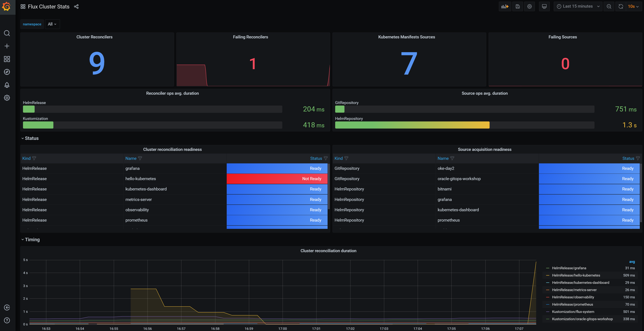Sort Source acquisition table by Name header
Viewport: 644px width, 331px height.
click(x=443, y=158)
